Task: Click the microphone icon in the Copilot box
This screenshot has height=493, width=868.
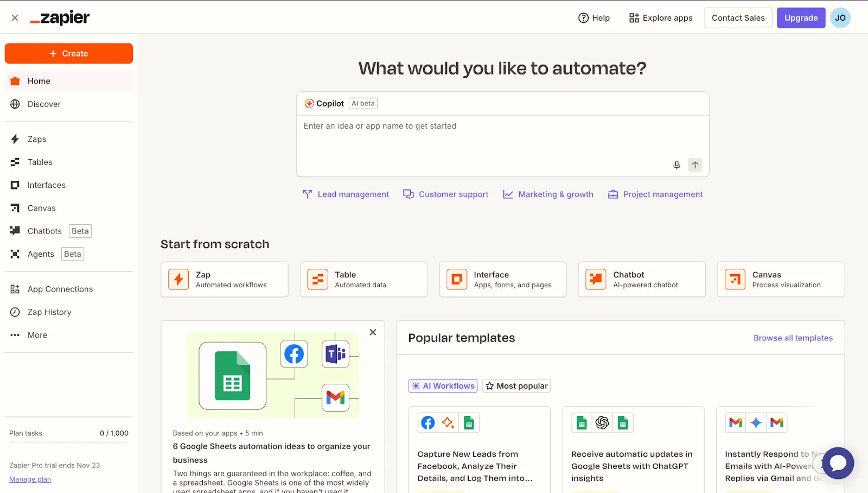Action: (676, 165)
